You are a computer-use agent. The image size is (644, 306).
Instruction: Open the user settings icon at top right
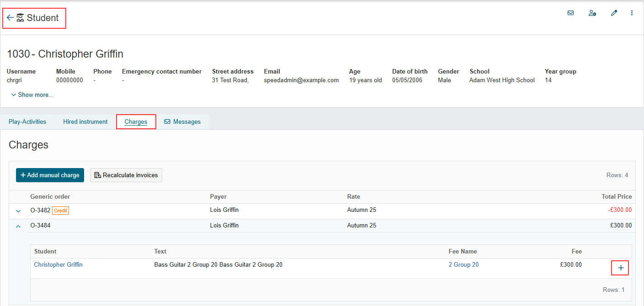pos(592,13)
